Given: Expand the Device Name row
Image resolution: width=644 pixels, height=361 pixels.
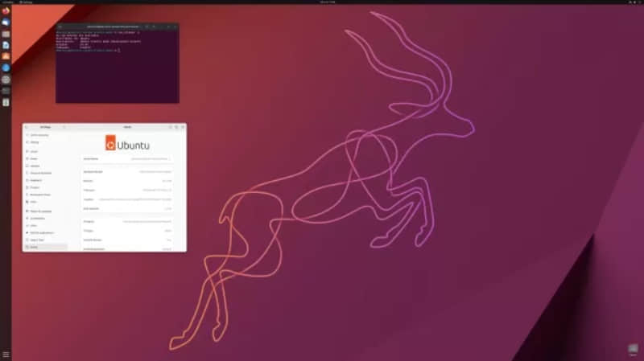Looking at the screenshot, I should pyautogui.click(x=127, y=159).
